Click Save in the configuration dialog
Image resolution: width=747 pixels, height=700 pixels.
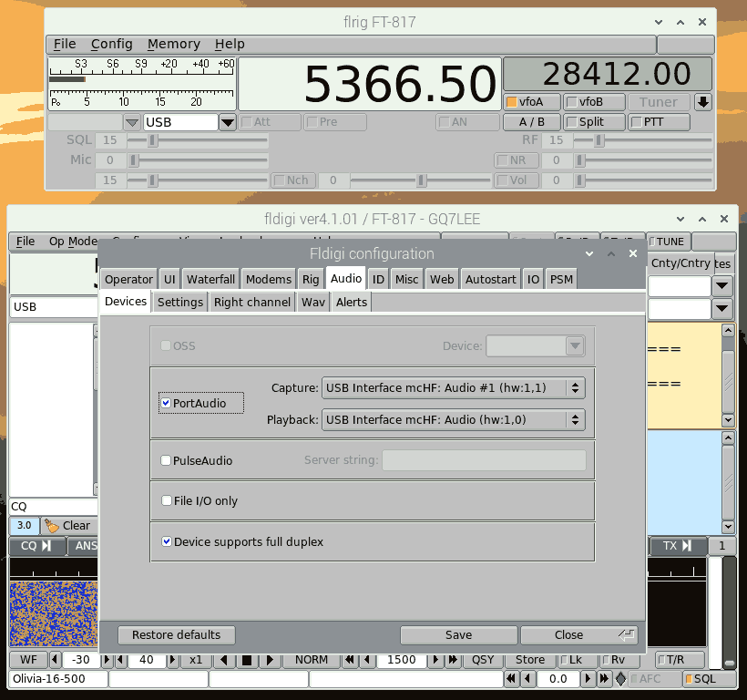(458, 635)
